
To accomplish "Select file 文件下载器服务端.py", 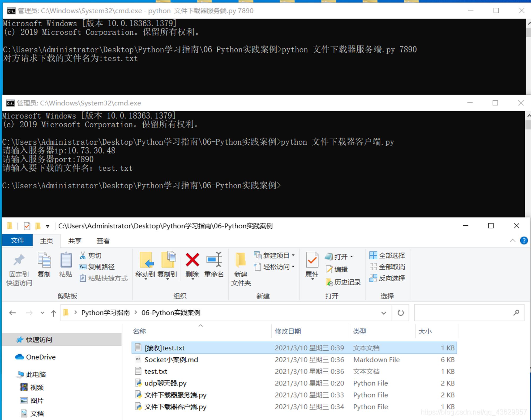I will click(294, 395).
